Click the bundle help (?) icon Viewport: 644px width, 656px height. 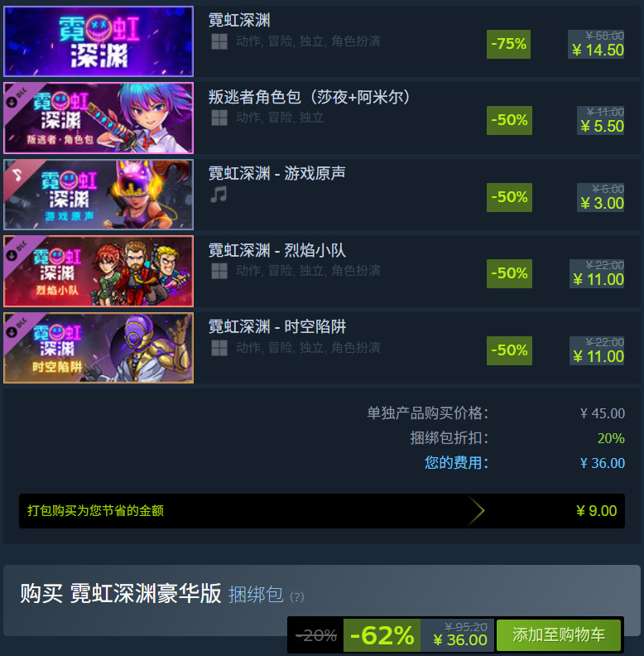[297, 596]
